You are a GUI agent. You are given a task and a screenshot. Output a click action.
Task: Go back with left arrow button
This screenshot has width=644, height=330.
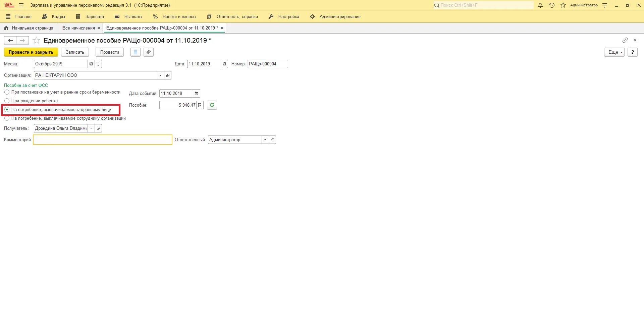(x=10, y=40)
